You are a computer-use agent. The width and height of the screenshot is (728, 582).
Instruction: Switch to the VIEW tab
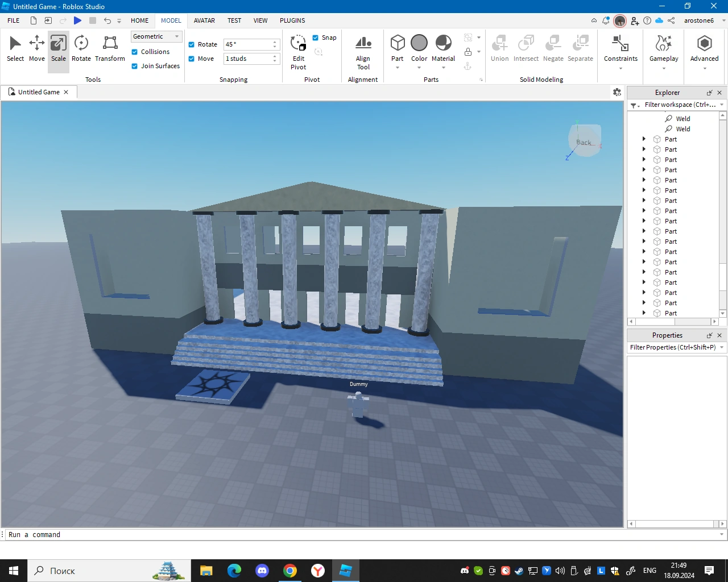pos(260,20)
